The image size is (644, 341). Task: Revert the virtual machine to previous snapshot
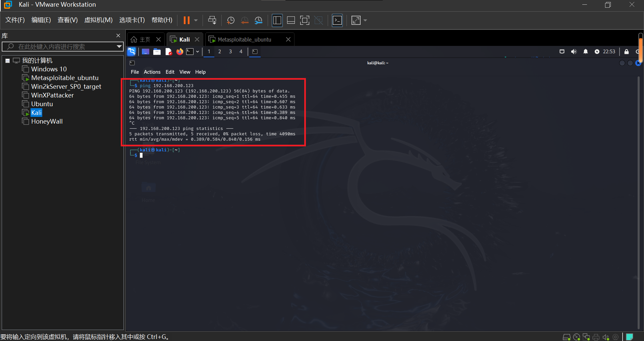pyautogui.click(x=245, y=20)
